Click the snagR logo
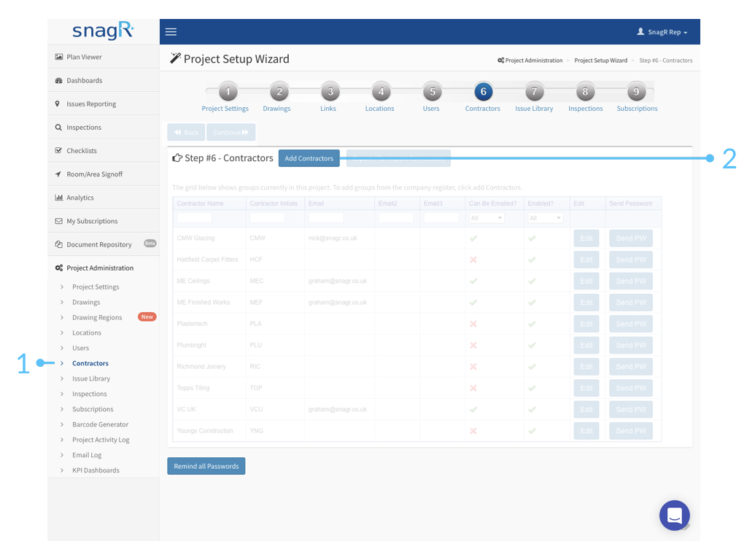The width and height of the screenshot is (747, 560). (103, 31)
